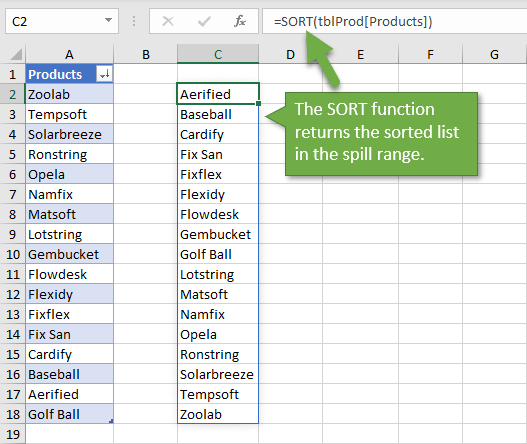Click the Select All corner triangle
The image size is (527, 444).
tap(16, 54)
